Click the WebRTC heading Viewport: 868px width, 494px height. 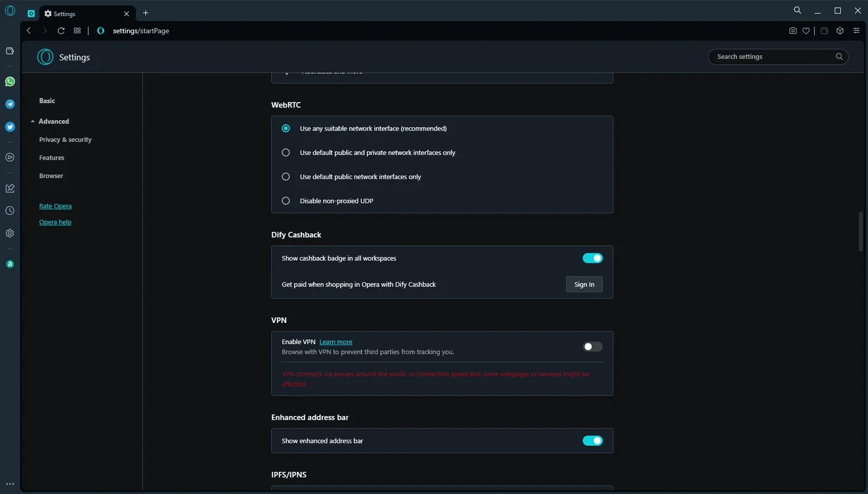[286, 105]
